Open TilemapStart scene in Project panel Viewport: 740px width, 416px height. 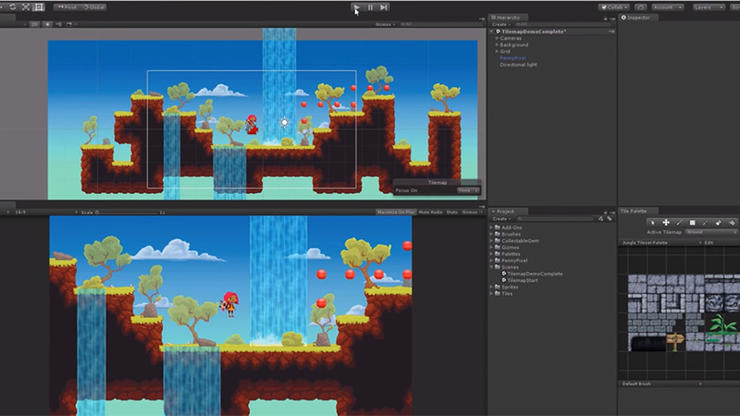(522, 280)
